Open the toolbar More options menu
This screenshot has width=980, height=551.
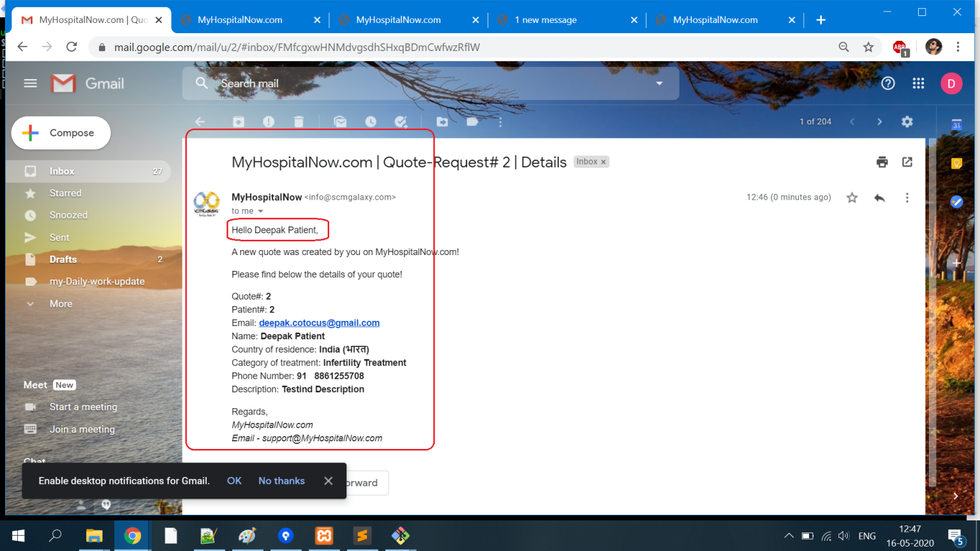pyautogui.click(x=500, y=122)
